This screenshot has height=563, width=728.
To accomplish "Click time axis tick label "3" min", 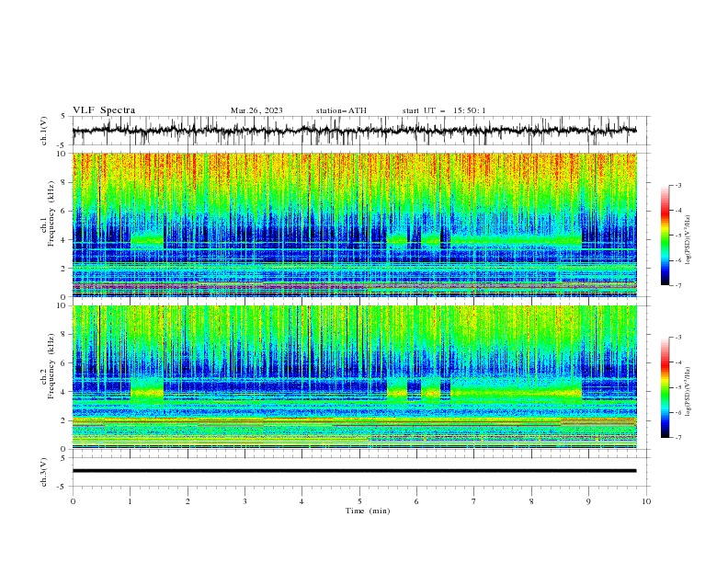I will point(245,501).
